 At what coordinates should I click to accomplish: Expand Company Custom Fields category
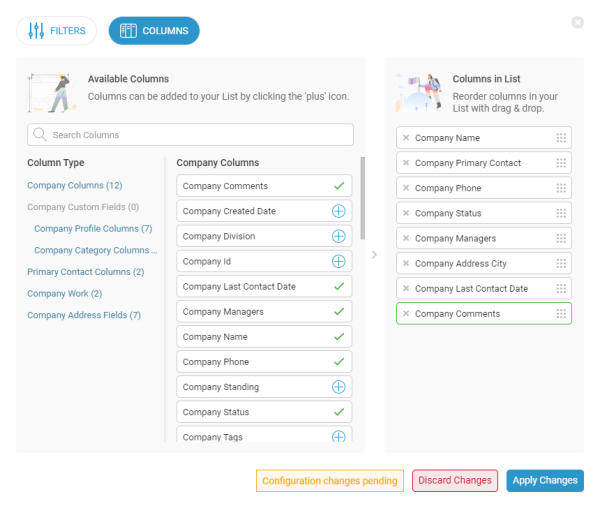[x=83, y=207]
